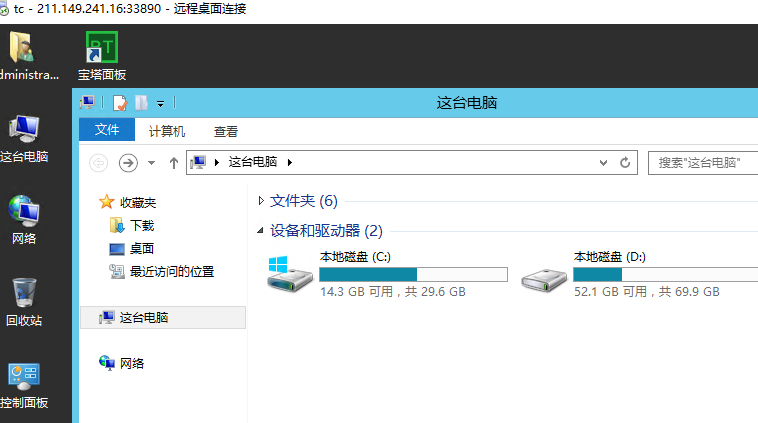Switch to the 查看 ribbon tab

pos(225,131)
